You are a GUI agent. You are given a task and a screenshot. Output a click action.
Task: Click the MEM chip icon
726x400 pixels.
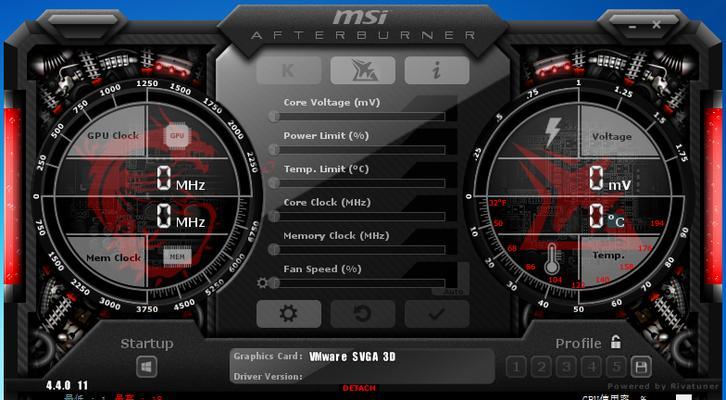tap(177, 256)
